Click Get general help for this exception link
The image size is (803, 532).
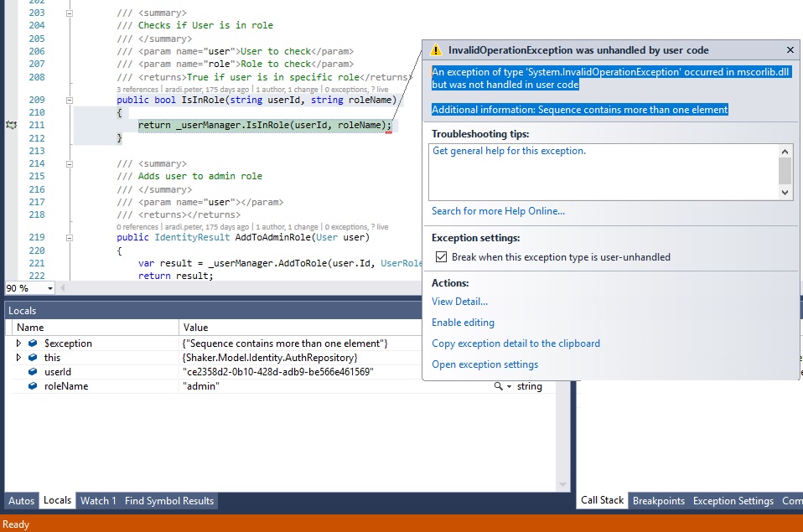pyautogui.click(x=509, y=151)
